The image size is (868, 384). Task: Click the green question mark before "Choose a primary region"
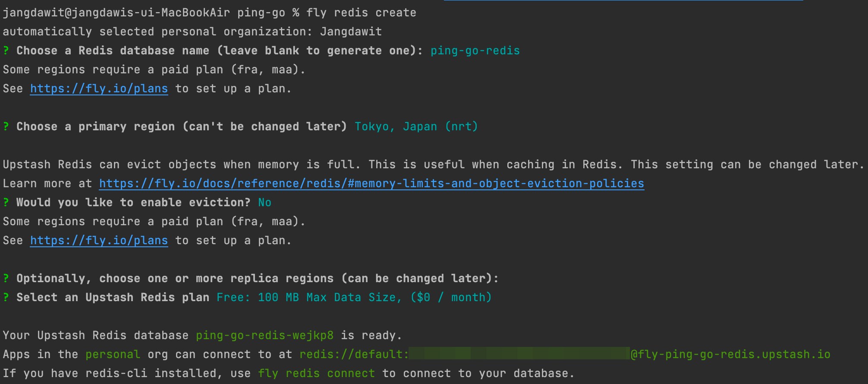tap(6, 126)
